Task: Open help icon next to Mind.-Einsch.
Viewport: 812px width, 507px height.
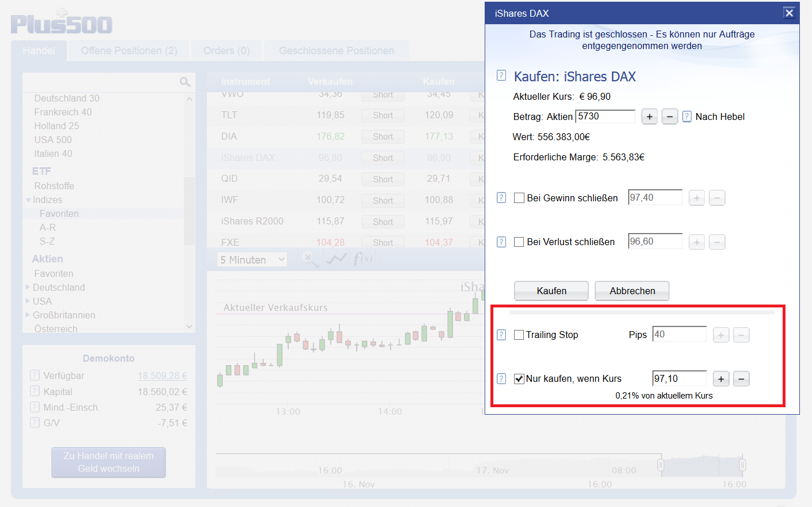Action: coord(35,407)
